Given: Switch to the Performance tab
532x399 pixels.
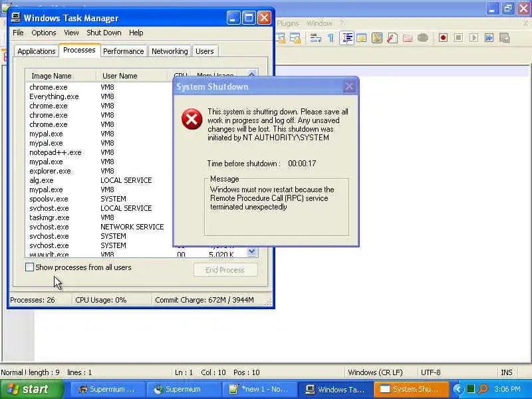Looking at the screenshot, I should (x=124, y=51).
